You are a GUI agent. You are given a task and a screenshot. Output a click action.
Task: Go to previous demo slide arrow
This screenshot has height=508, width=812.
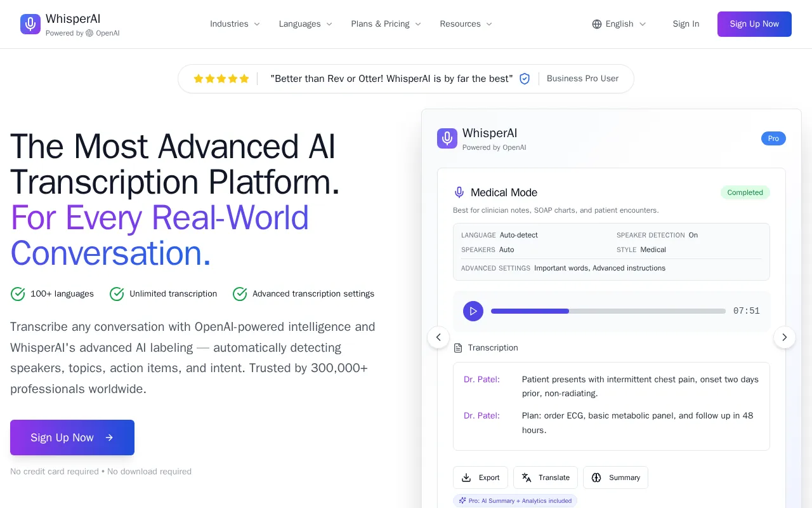[x=438, y=337]
